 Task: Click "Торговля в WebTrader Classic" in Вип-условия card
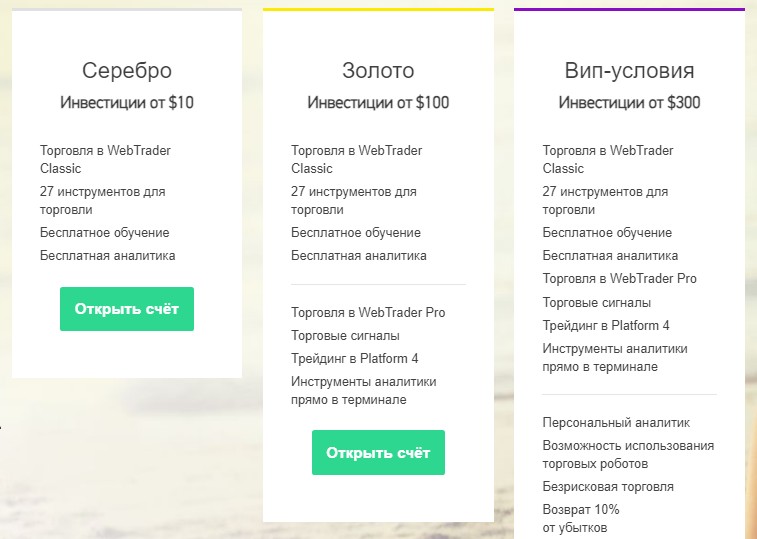tap(608, 159)
